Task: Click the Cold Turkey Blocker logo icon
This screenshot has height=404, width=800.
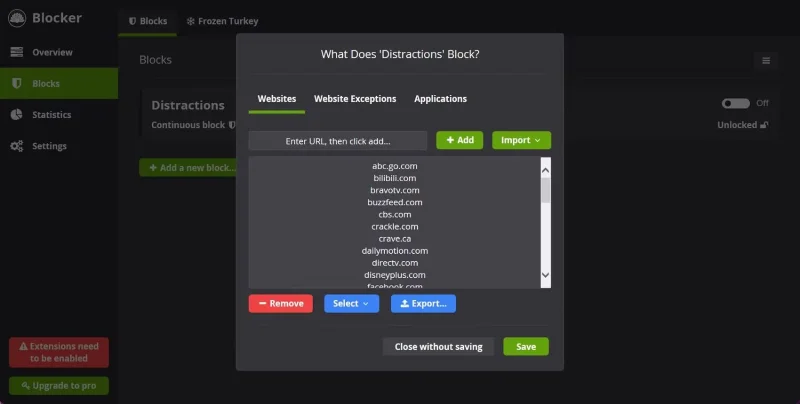Action: point(17,17)
